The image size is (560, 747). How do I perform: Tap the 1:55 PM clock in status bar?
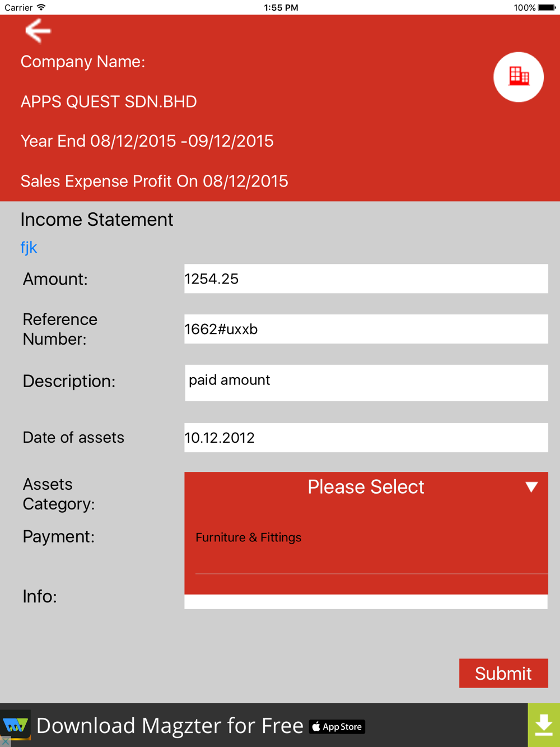(x=281, y=8)
